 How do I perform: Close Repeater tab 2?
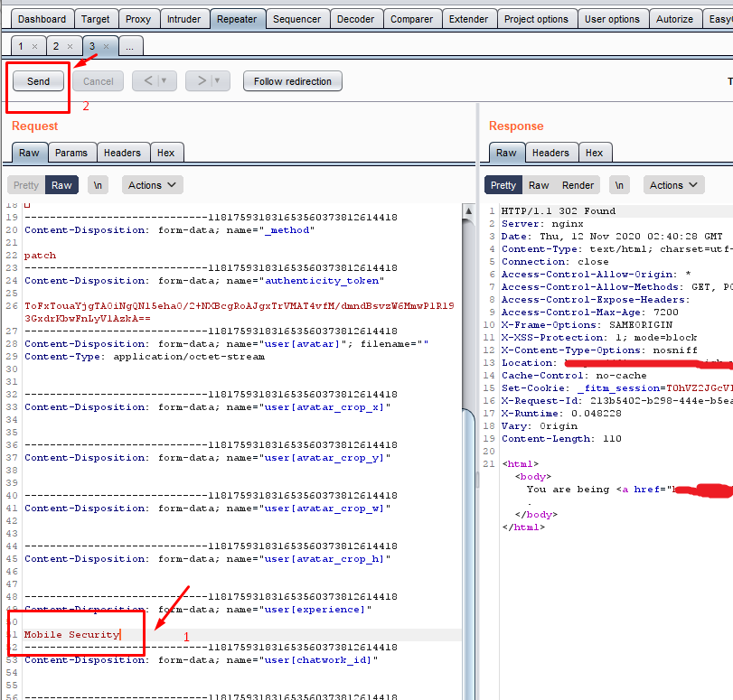coord(70,46)
